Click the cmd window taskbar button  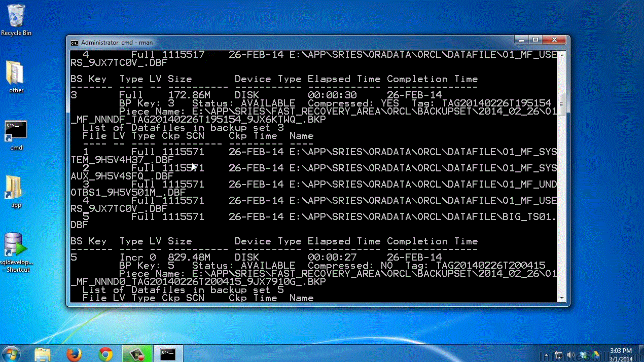tap(168, 353)
